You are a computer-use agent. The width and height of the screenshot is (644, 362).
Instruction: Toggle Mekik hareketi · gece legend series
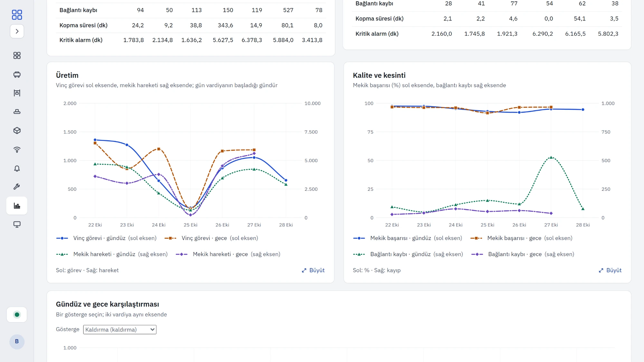[228, 254]
